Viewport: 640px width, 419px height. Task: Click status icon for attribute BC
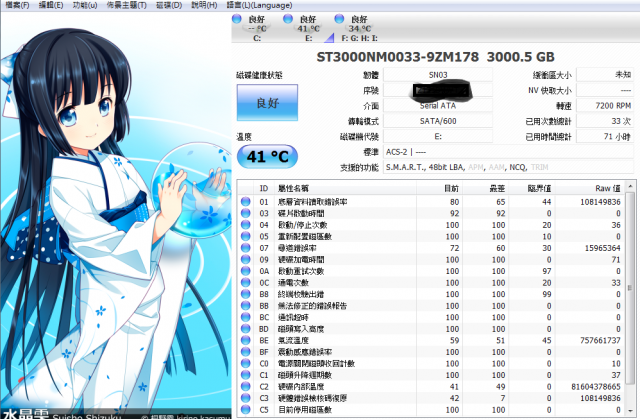[245, 317]
